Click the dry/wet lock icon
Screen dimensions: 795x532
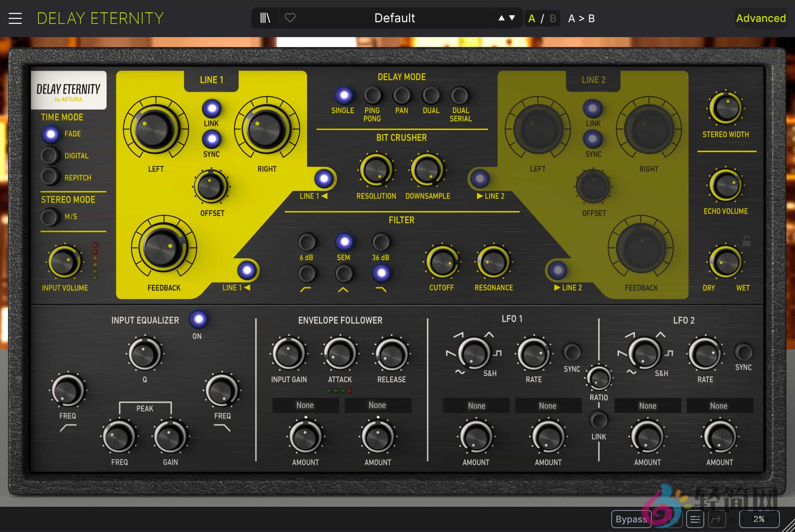click(x=746, y=241)
